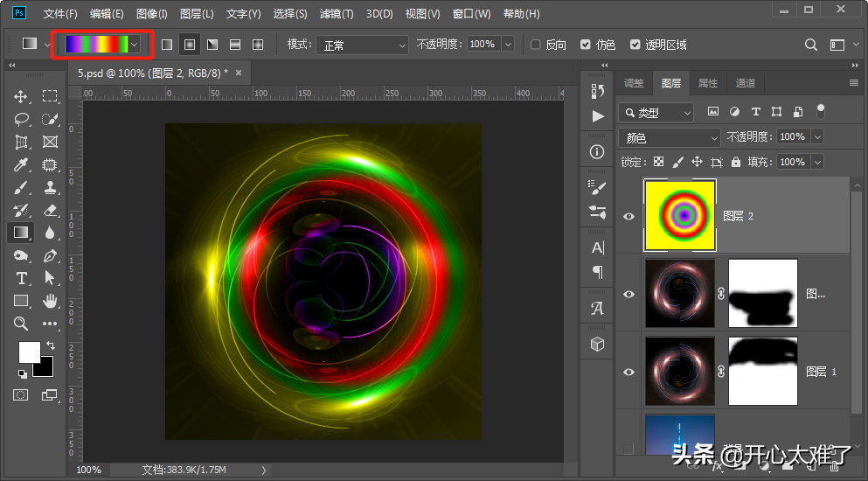Select the Zoom tool
Viewport: 868px width, 481px height.
click(x=21, y=324)
